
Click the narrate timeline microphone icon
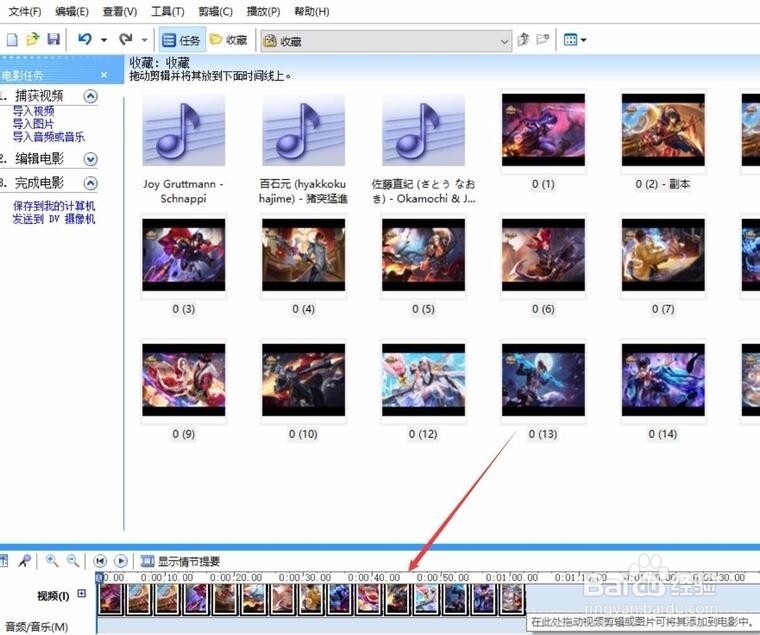point(24,561)
